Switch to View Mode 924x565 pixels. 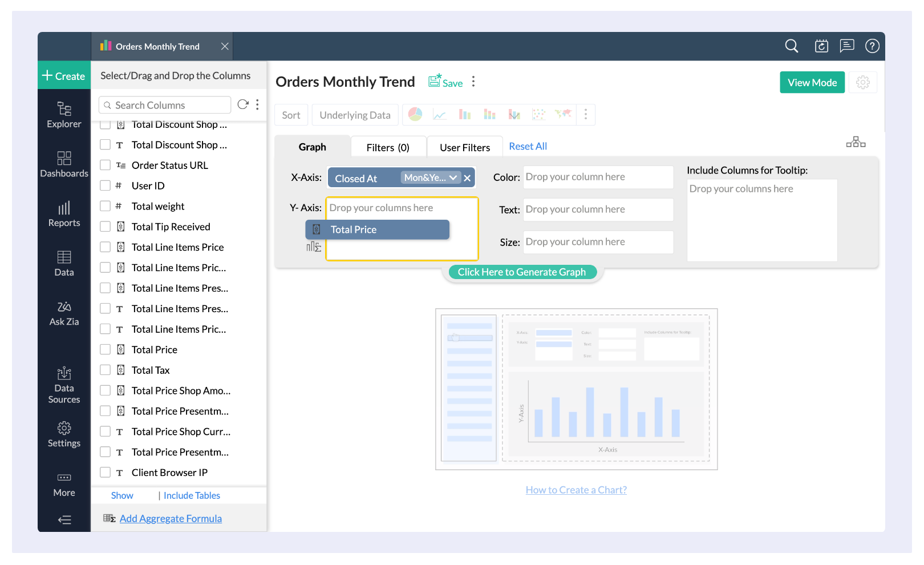(812, 82)
